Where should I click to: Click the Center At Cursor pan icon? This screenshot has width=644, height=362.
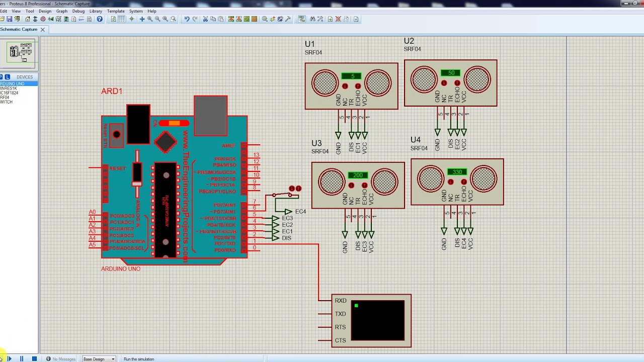142,19
